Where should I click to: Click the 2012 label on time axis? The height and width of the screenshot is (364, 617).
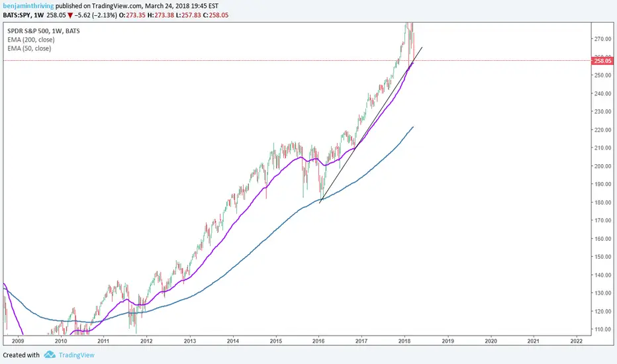click(146, 341)
